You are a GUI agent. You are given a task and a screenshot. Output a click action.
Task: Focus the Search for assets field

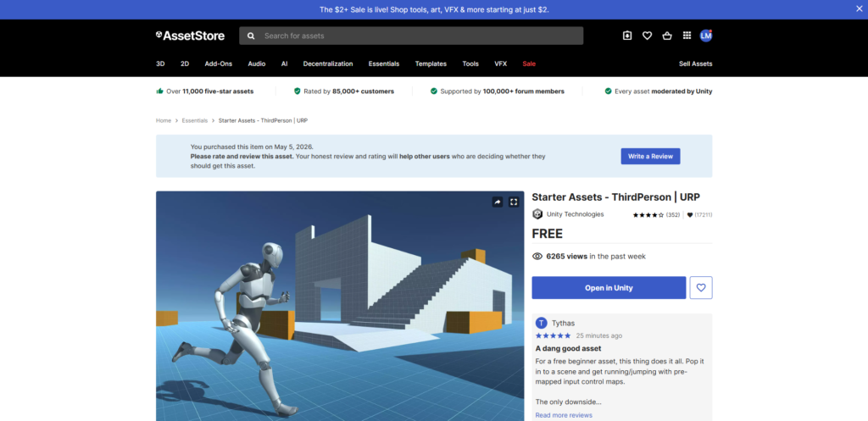point(411,36)
